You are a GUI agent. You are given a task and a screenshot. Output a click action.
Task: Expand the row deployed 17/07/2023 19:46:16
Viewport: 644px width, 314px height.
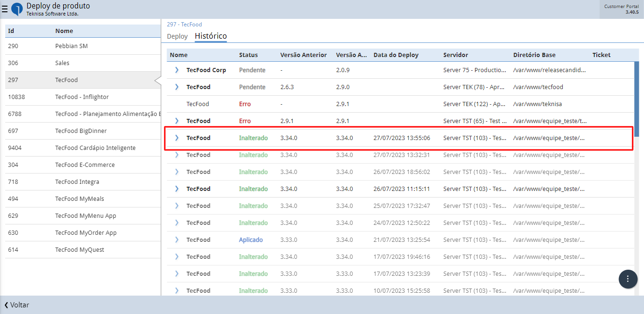click(177, 256)
